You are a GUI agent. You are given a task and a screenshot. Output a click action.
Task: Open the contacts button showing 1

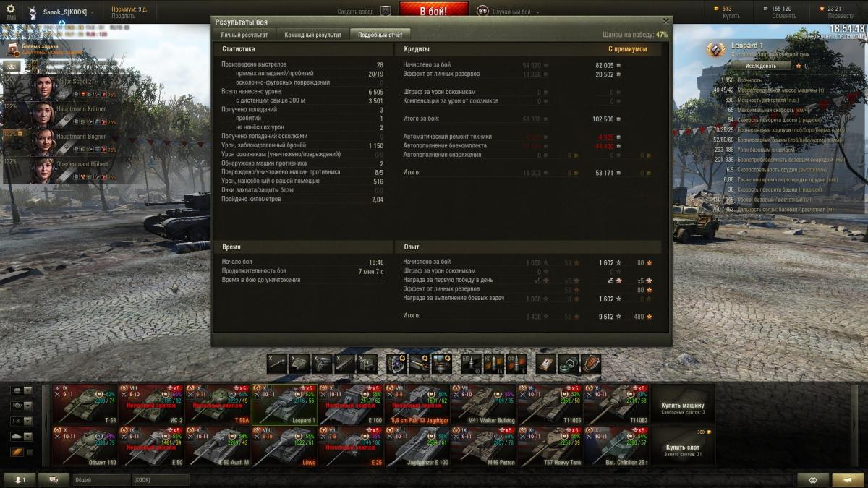click(x=20, y=480)
